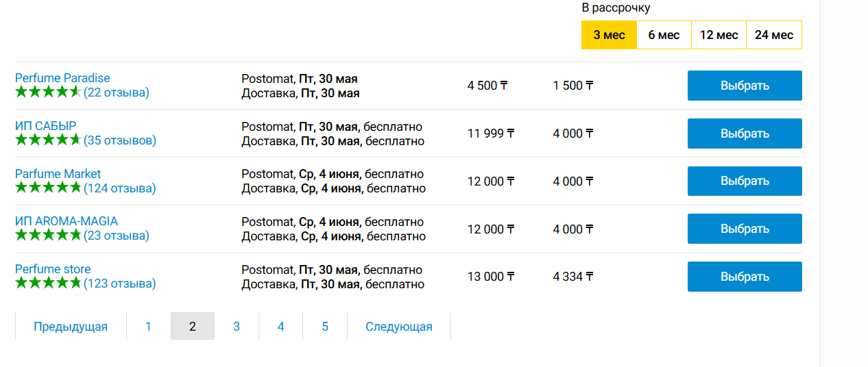Jump to page 3 of sellers
Viewport: 868px width, 367px height.
click(237, 327)
